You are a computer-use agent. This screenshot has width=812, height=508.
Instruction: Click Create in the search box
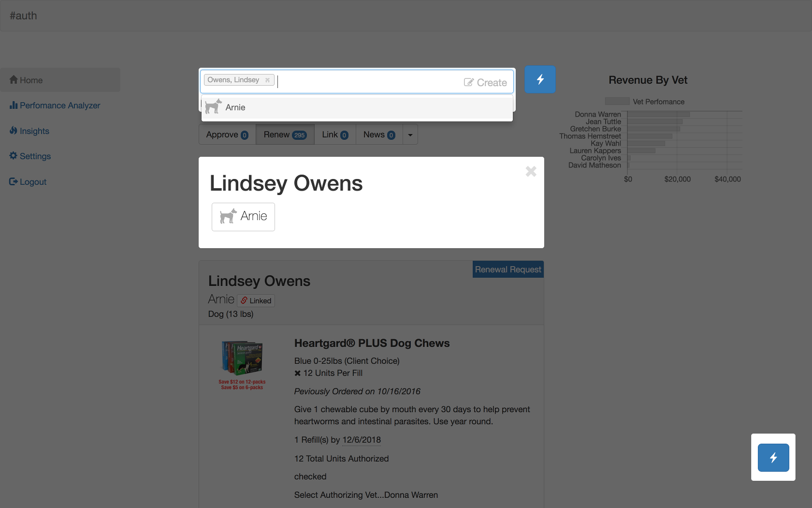point(485,83)
